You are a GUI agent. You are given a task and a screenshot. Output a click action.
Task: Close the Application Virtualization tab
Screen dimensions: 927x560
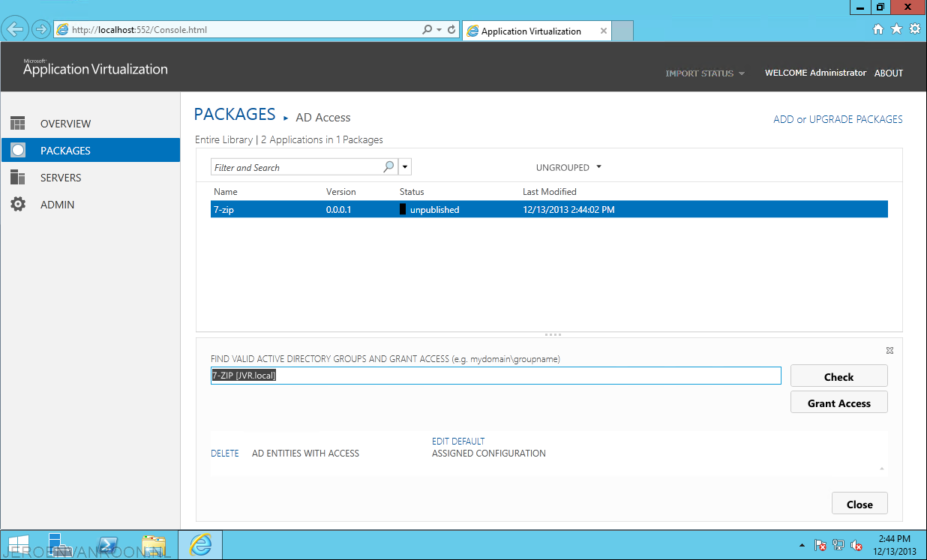[604, 31]
